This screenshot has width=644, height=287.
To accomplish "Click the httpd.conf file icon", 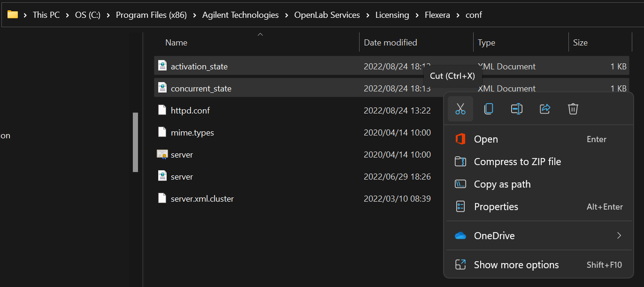I will [162, 110].
